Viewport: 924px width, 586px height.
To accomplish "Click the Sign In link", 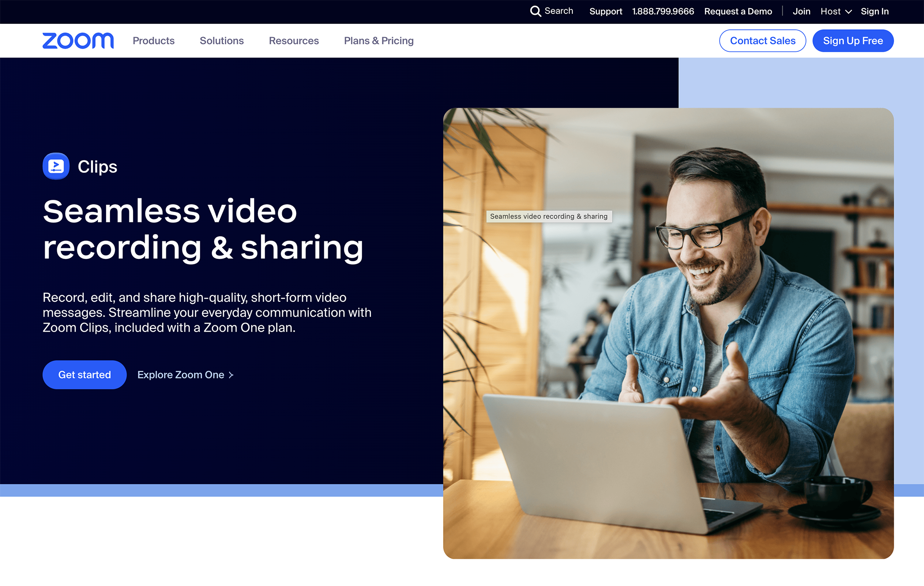I will 874,11.
